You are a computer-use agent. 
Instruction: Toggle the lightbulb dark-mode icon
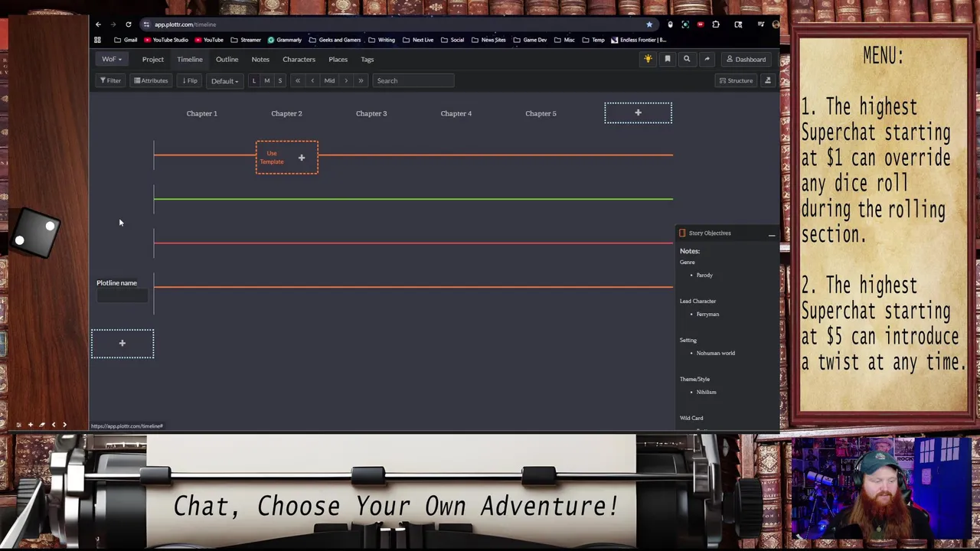click(x=648, y=59)
